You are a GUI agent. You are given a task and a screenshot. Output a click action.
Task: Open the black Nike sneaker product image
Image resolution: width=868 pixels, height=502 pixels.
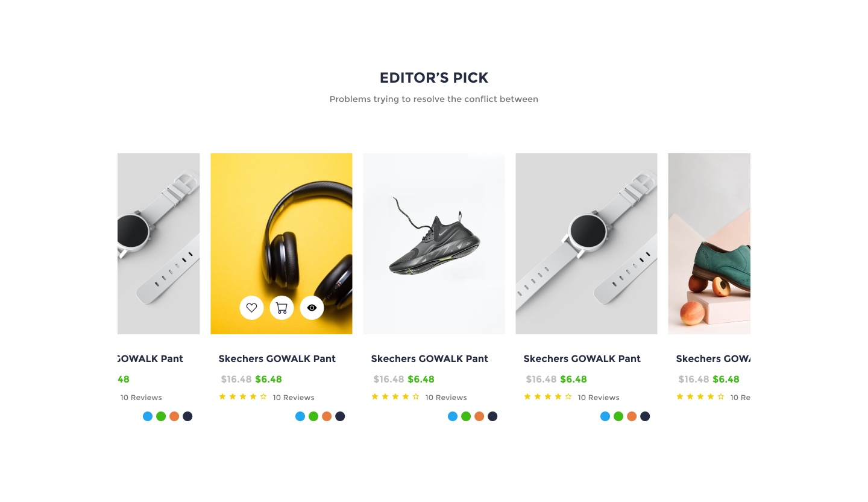434,244
